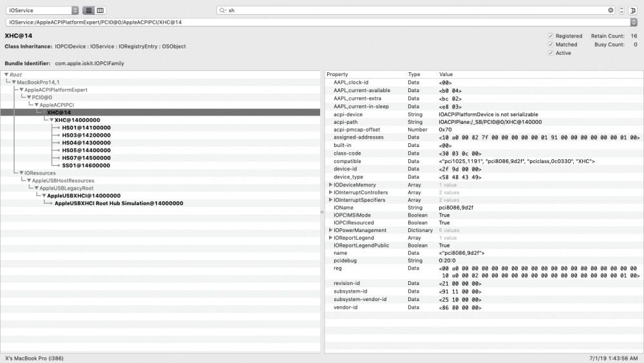
Task: Collapse the PCI0@0 node
Action: pos(29,97)
